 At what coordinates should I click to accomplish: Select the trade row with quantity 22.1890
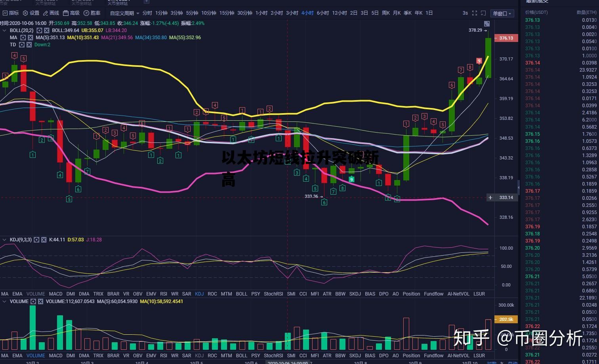(561, 298)
